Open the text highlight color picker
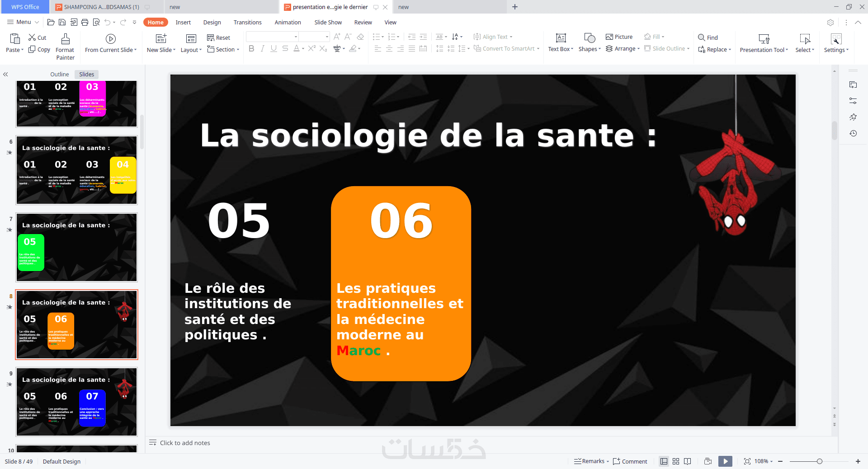 point(355,48)
